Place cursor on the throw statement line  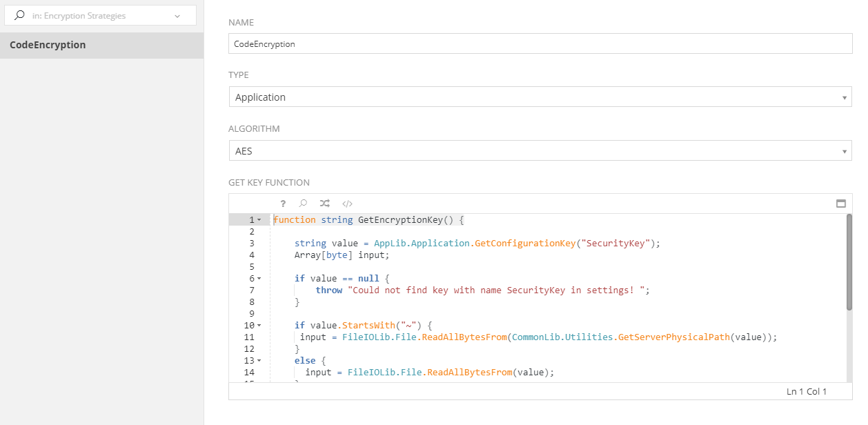pos(482,290)
